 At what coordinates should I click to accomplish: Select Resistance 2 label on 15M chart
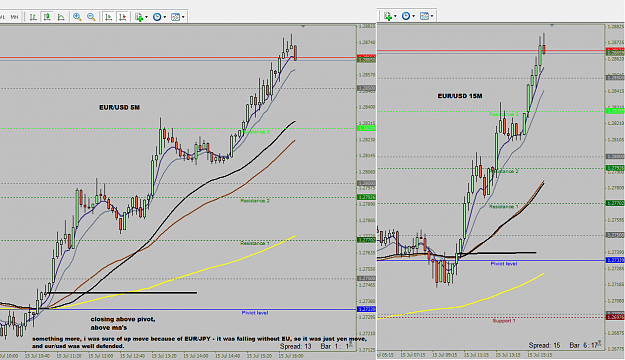coord(504,171)
